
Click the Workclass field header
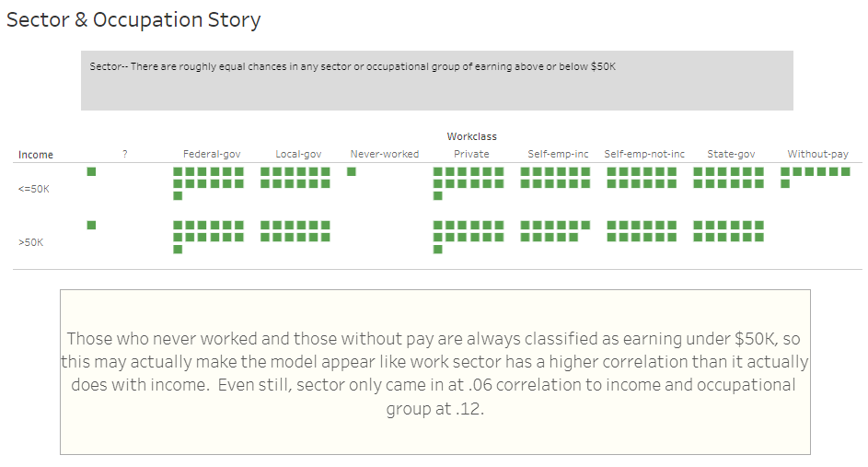point(471,136)
